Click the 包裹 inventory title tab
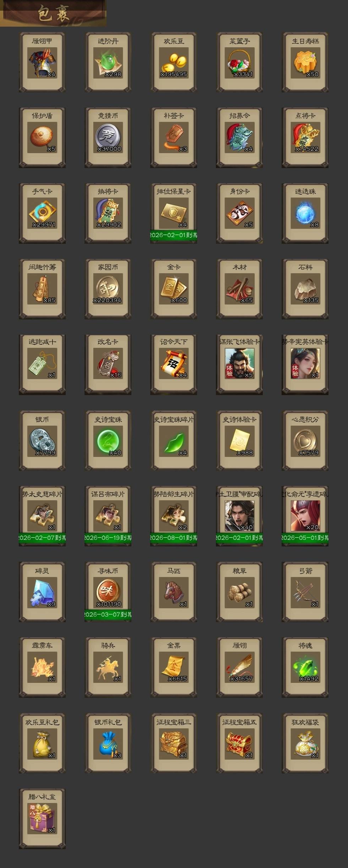The width and height of the screenshot is (348, 868). coord(53,14)
